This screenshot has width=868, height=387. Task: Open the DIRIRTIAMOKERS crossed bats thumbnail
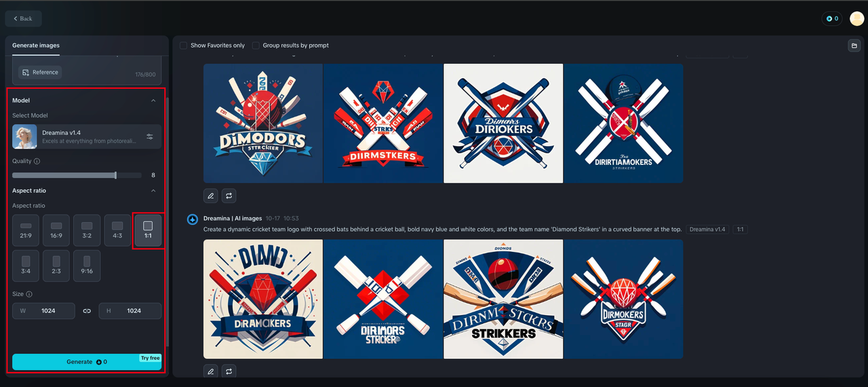click(x=624, y=124)
